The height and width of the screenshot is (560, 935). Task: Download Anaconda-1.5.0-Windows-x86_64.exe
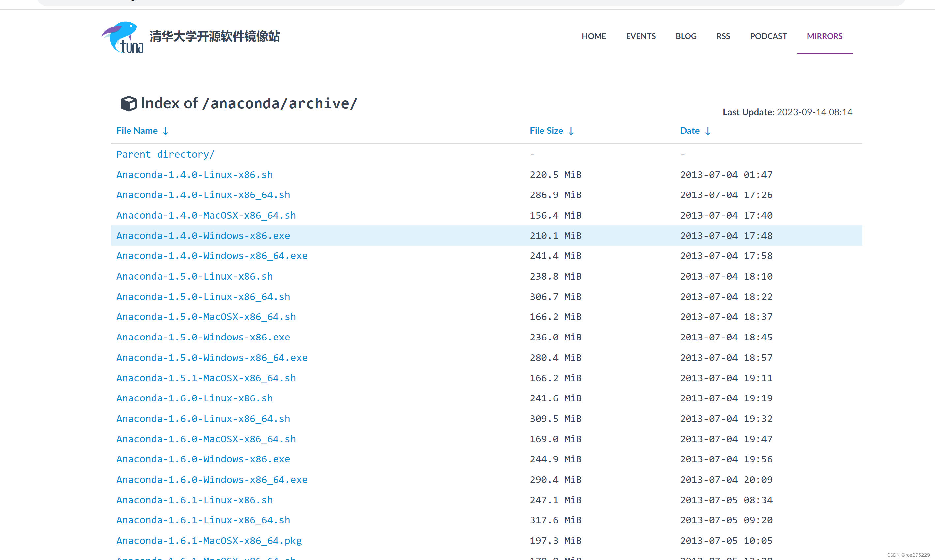point(212,357)
